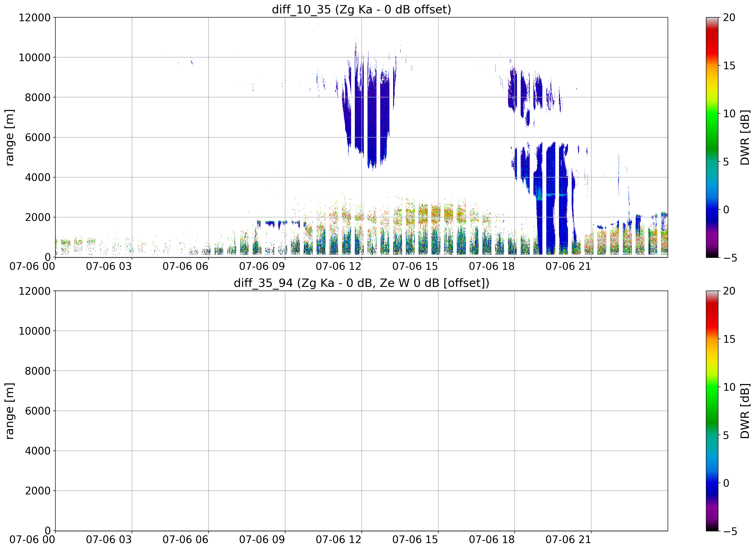Image resolution: width=756 pixels, height=550 pixels.
Task: Click the 6000 tick on diff_10_35 y-axis
Action: (38, 137)
